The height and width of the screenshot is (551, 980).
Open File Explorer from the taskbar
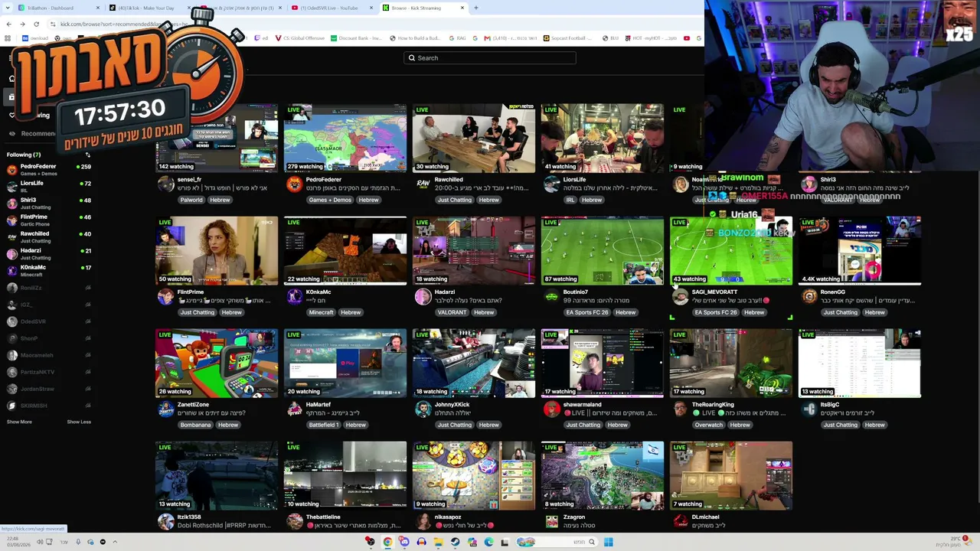(x=438, y=542)
